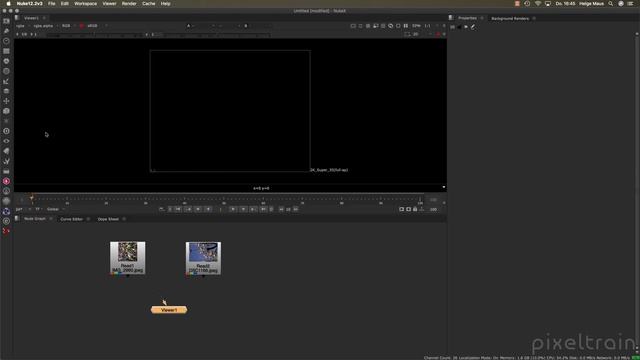Switch to the Background Renders tab
Image resolution: width=640 pixels, height=360 pixels.
click(510, 18)
